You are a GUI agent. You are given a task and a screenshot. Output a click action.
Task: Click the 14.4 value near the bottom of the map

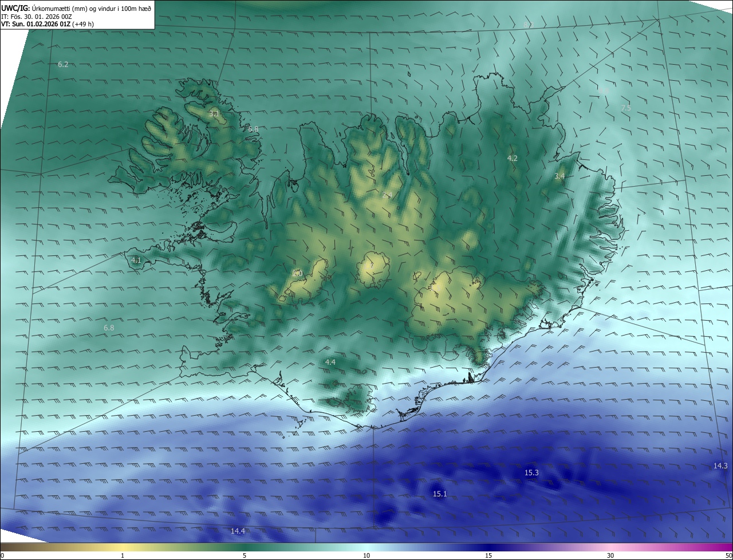point(238,531)
